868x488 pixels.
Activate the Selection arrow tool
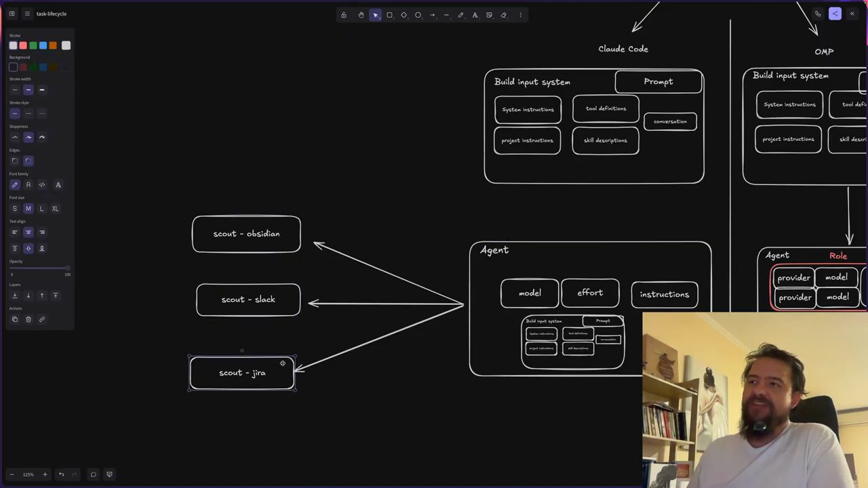click(375, 15)
